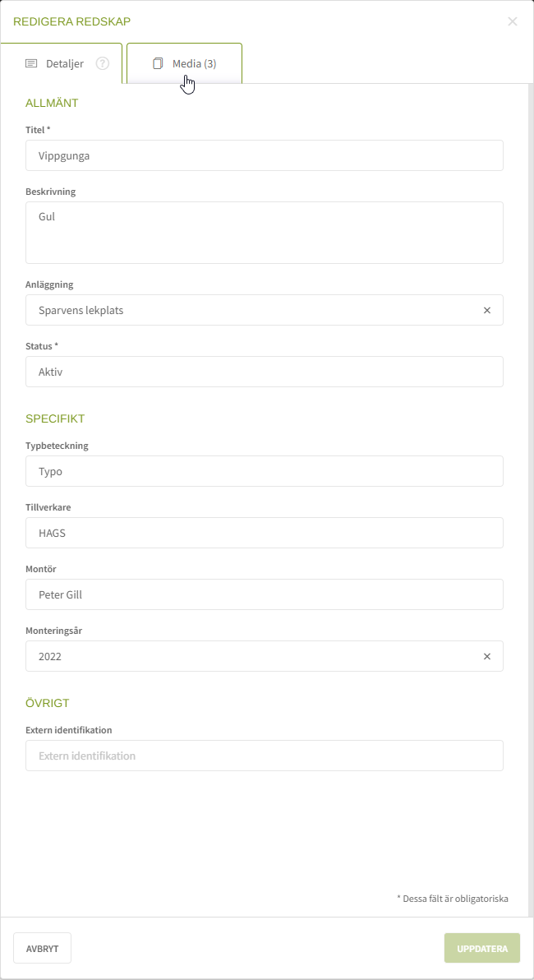This screenshot has width=534, height=980.
Task: Switch to the Media (3) tab
Action: (193, 63)
